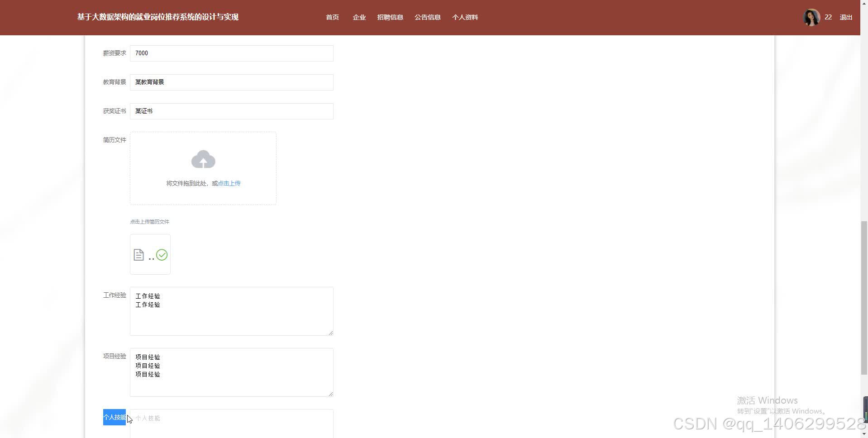This screenshot has width=868, height=438.
Task: Click the 获奖证书 label
Action: pyautogui.click(x=114, y=111)
